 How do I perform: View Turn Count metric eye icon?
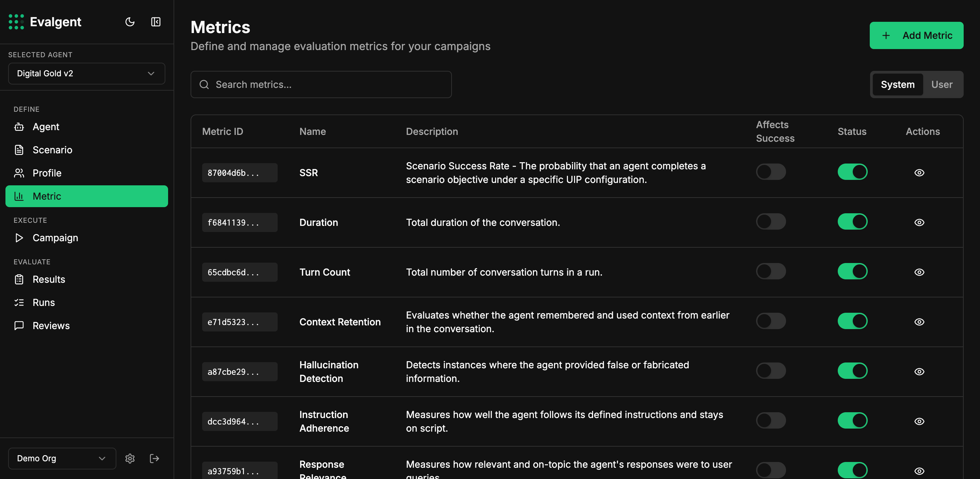pyautogui.click(x=919, y=272)
